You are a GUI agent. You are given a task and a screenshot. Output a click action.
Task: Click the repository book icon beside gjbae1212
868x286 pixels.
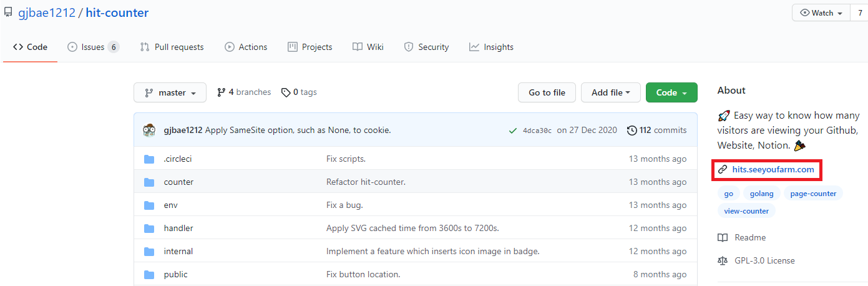[7, 13]
